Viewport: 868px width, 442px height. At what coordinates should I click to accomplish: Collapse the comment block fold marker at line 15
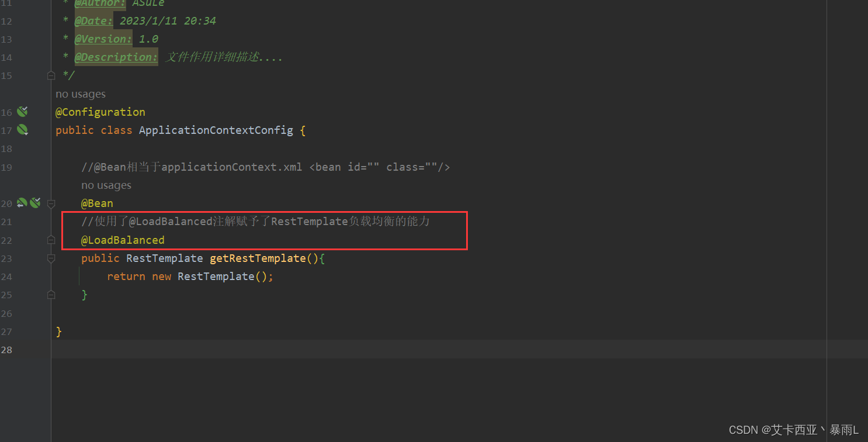pos(51,75)
